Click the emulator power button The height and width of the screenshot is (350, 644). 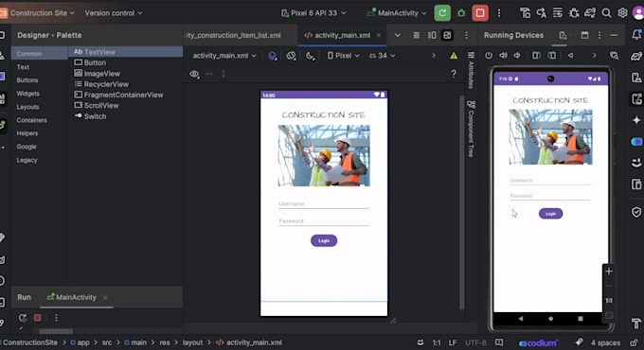point(489,55)
